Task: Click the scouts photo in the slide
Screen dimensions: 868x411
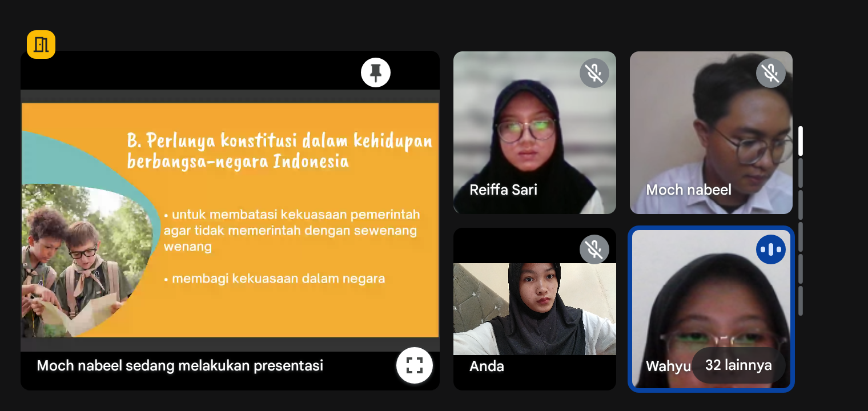Action: pyautogui.click(x=80, y=263)
